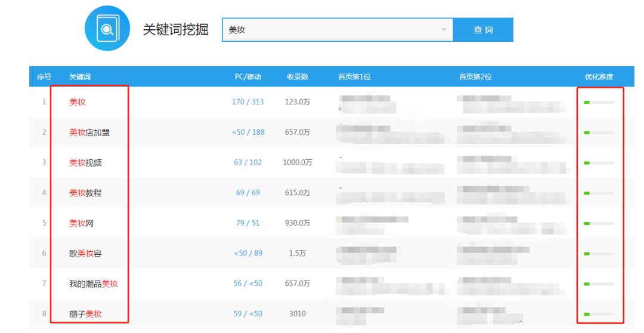Open keyword 我的潮品美妆
The image size is (644, 333).
click(x=93, y=283)
